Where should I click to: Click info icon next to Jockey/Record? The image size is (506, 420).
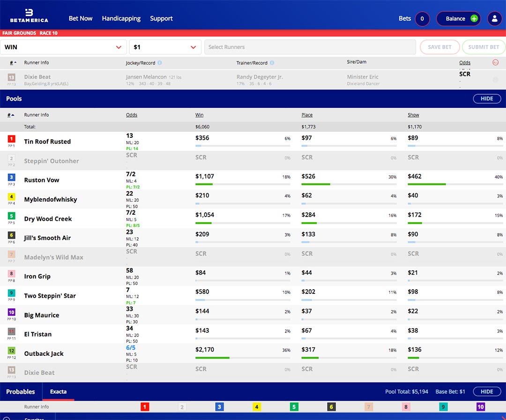[x=160, y=63]
